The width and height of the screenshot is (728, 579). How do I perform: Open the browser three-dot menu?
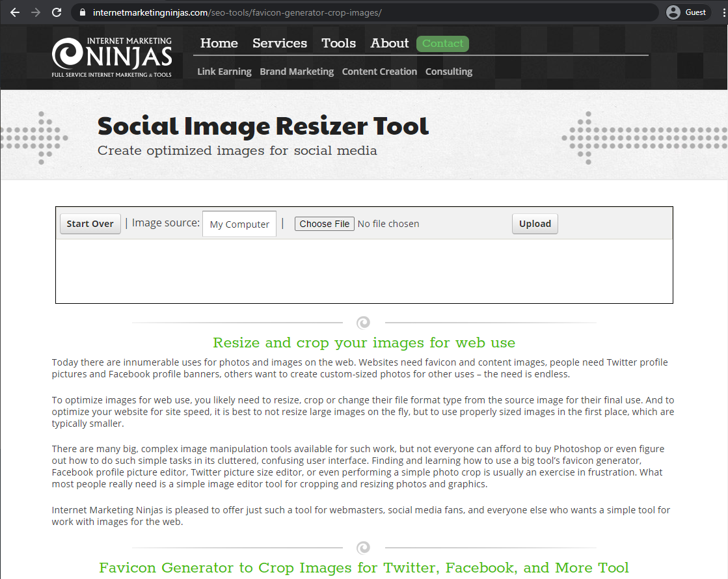coord(724,12)
